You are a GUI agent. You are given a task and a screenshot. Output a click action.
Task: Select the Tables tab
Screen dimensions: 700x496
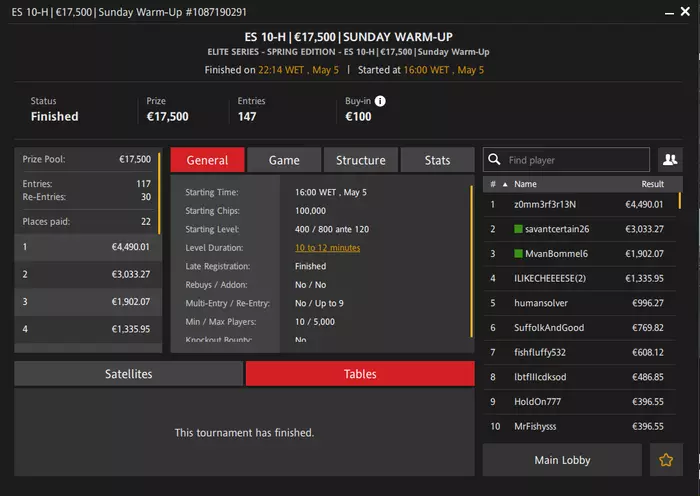tap(360, 374)
